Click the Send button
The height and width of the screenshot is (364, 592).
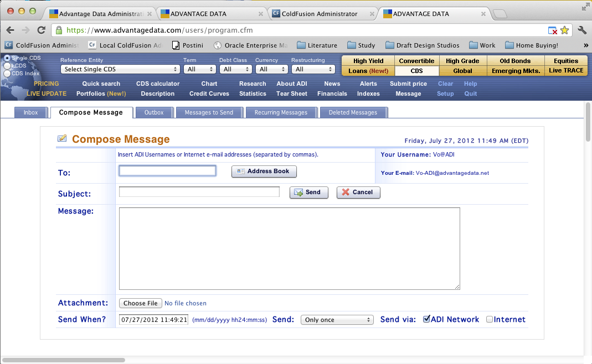309,193
